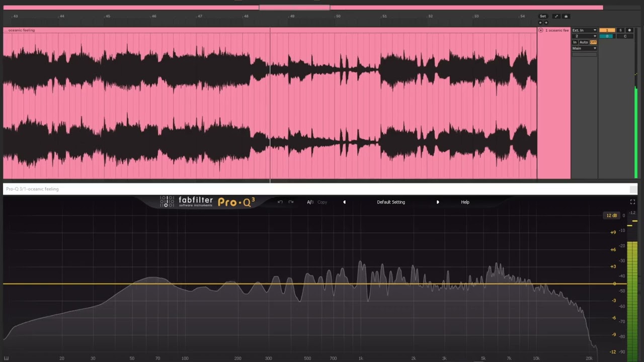Toggle the link icon next to Set
The width and height of the screenshot is (644, 362).
(556, 16)
